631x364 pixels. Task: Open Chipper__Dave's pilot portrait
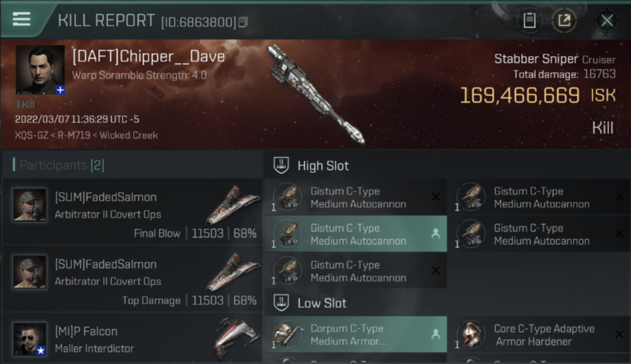click(40, 70)
